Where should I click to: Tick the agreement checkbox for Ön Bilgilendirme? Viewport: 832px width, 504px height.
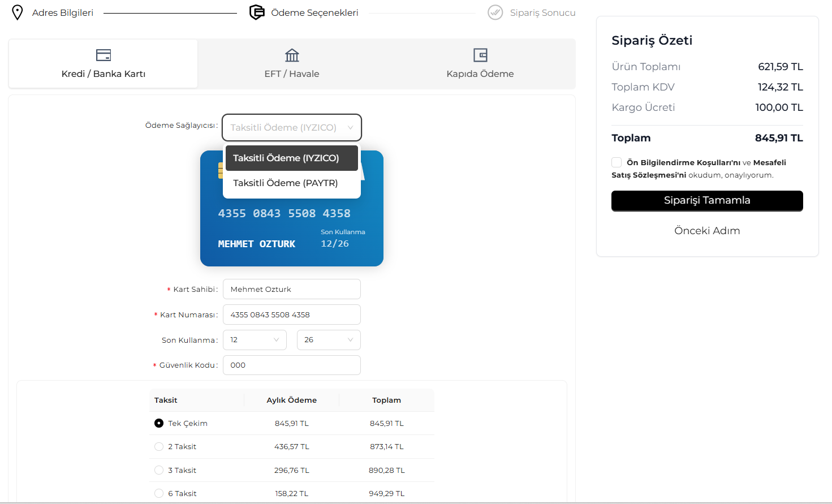(x=617, y=162)
